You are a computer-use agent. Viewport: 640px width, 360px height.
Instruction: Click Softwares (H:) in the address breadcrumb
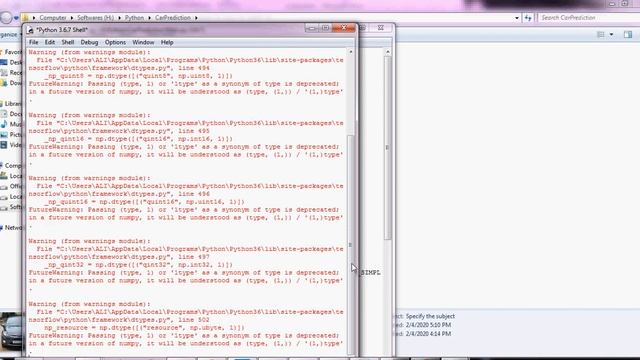coord(96,18)
